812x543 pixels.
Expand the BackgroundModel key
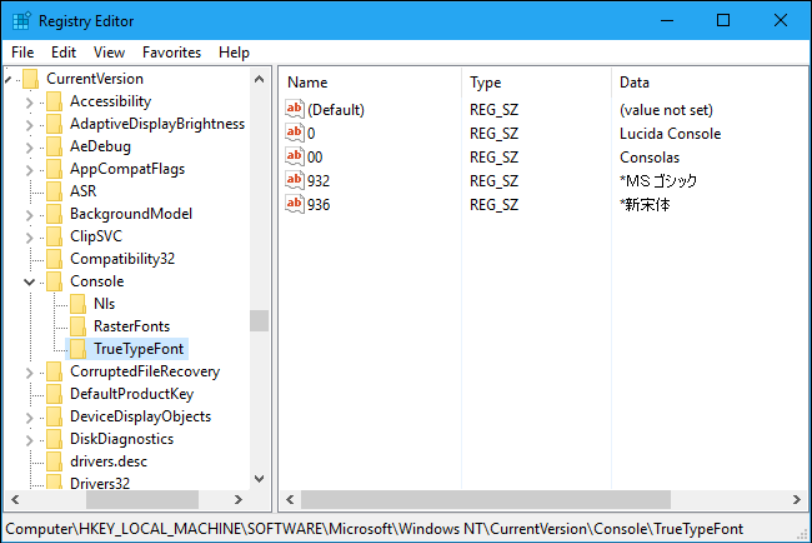pos(30,215)
